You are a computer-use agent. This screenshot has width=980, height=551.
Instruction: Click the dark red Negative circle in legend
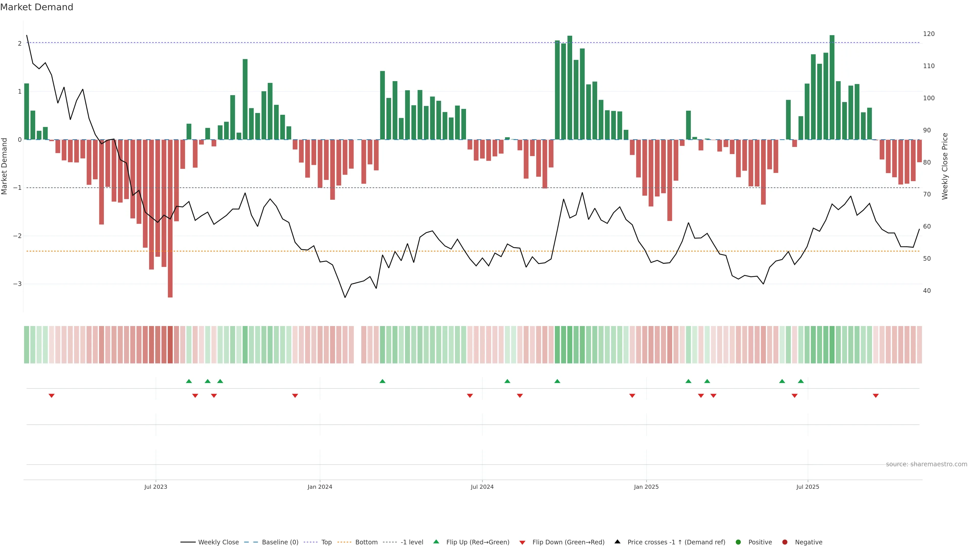(x=785, y=542)
